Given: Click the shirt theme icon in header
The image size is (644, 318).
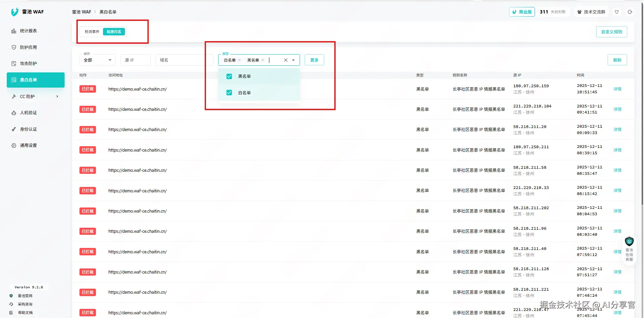Looking at the screenshot, I should click(x=617, y=12).
